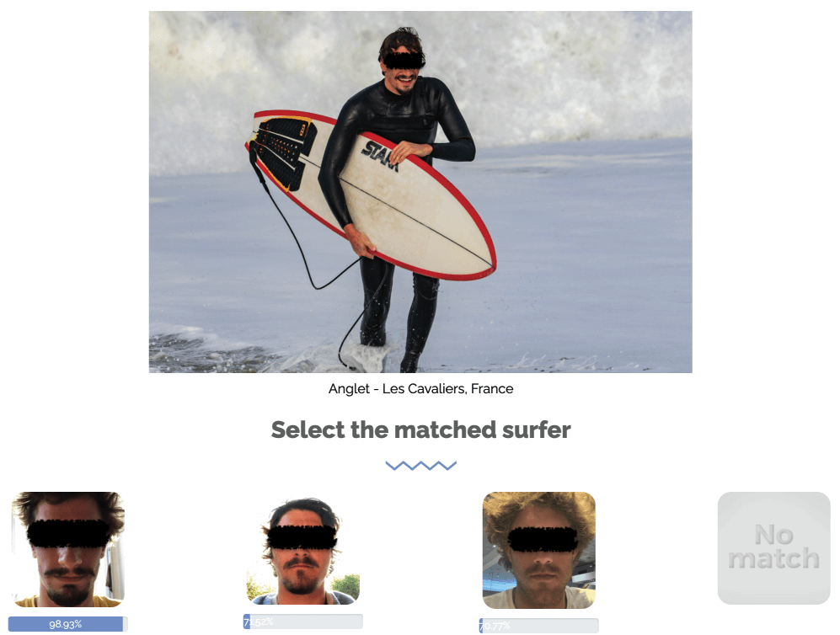Click the black traction pad on surfboard
The image size is (840, 635).
(282, 151)
